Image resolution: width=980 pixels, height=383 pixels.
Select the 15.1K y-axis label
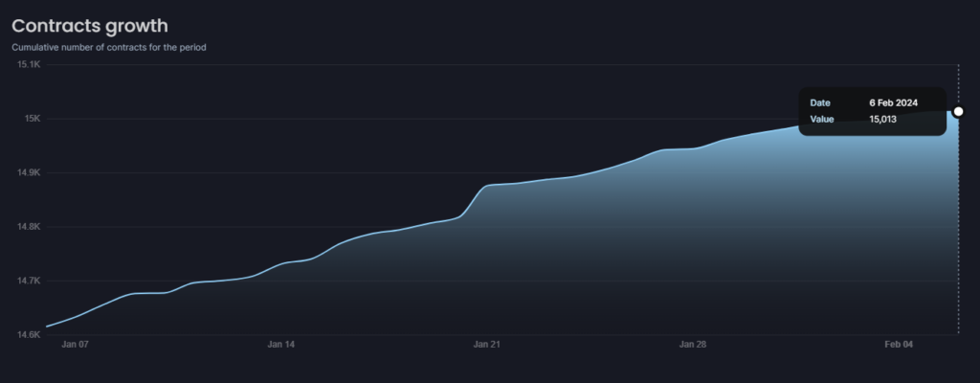tap(28, 64)
